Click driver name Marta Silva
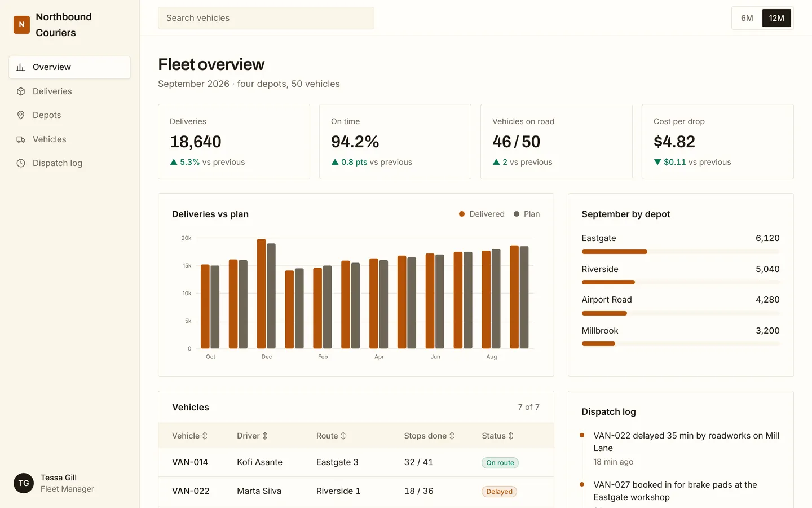This screenshot has width=812, height=508. tap(259, 491)
